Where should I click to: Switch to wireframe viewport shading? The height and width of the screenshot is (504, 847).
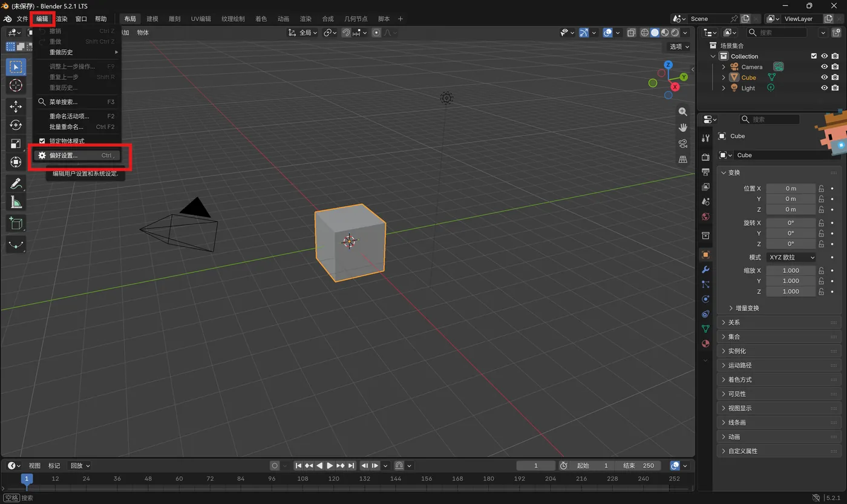[645, 33]
